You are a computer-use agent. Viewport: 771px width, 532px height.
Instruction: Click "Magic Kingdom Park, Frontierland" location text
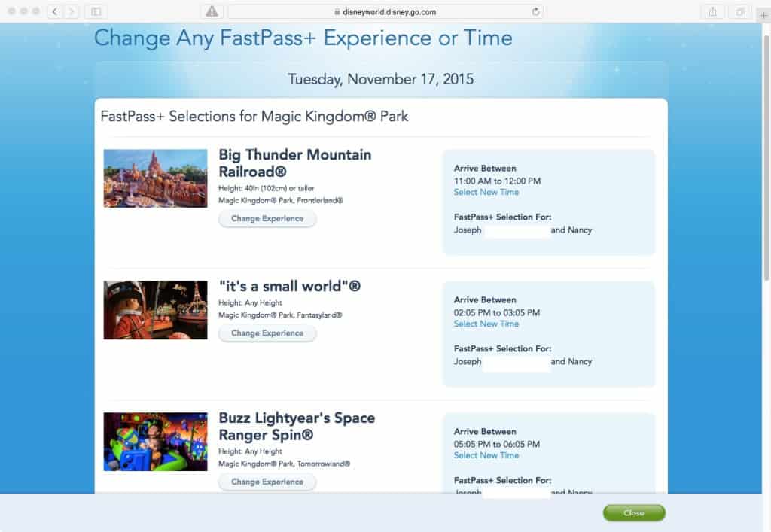[281, 200]
